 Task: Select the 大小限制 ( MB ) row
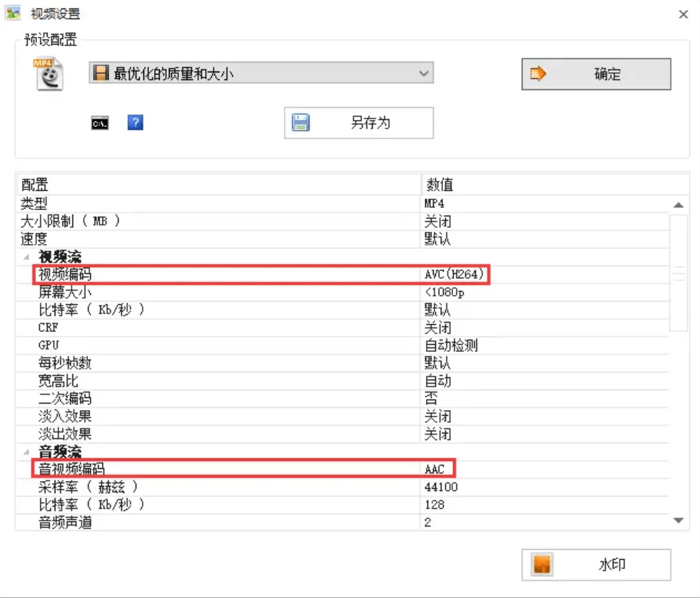point(343,221)
